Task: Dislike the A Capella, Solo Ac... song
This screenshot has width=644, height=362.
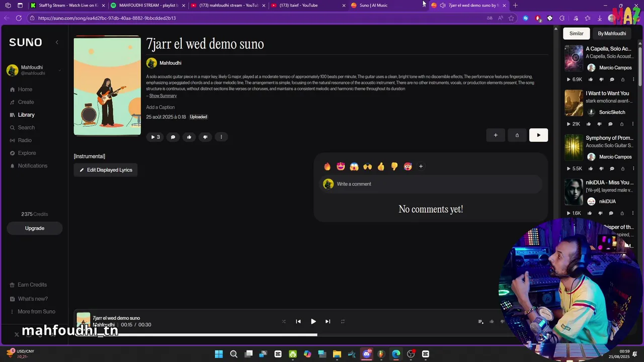Action: [601, 79]
